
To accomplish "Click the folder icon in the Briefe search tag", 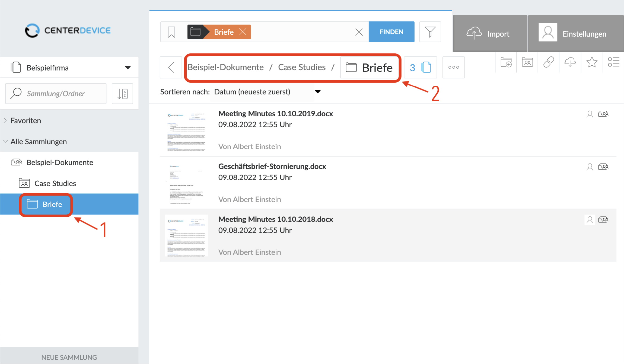I will pos(195,32).
